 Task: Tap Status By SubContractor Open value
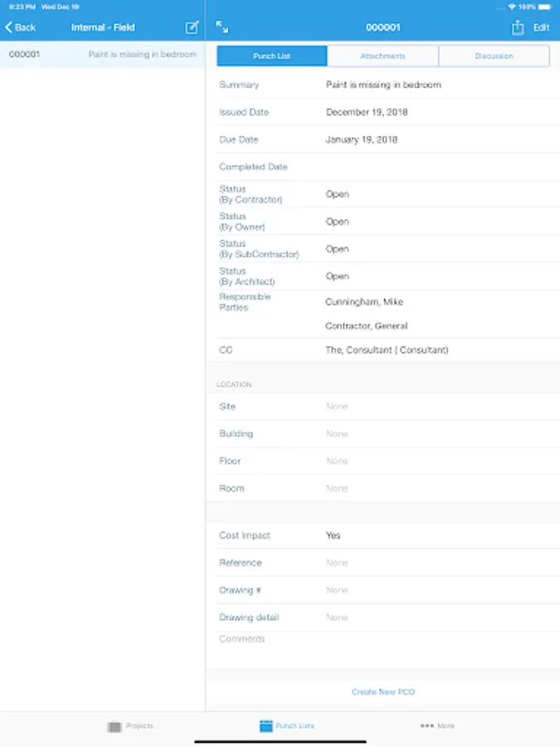tap(337, 249)
